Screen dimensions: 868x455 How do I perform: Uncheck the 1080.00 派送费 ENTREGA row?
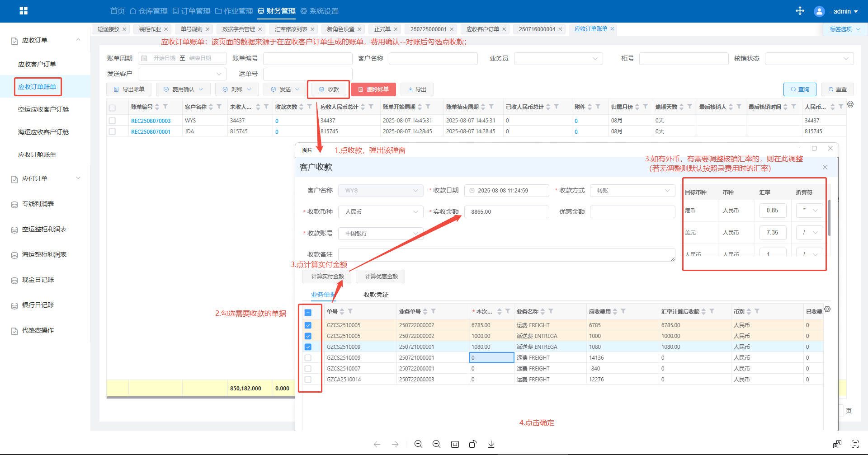[x=308, y=347]
